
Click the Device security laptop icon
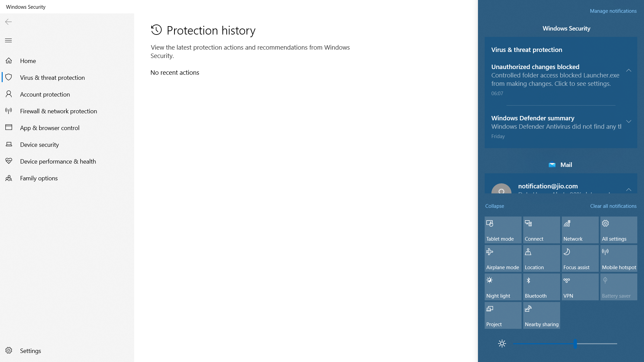click(x=9, y=144)
